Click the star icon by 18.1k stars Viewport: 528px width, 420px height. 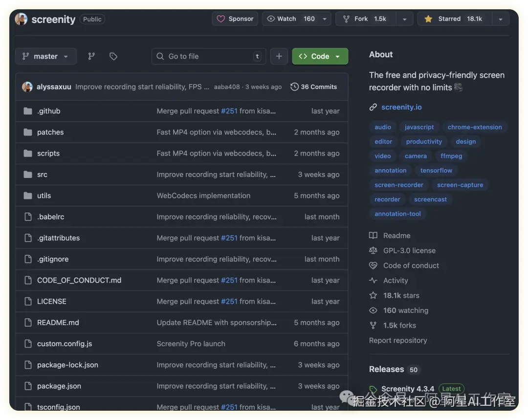(x=373, y=295)
